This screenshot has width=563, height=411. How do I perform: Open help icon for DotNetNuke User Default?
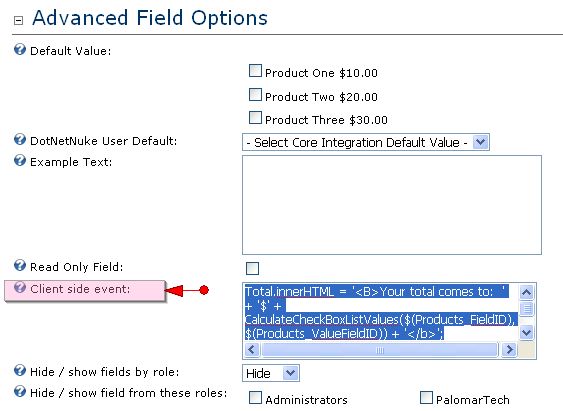20,139
